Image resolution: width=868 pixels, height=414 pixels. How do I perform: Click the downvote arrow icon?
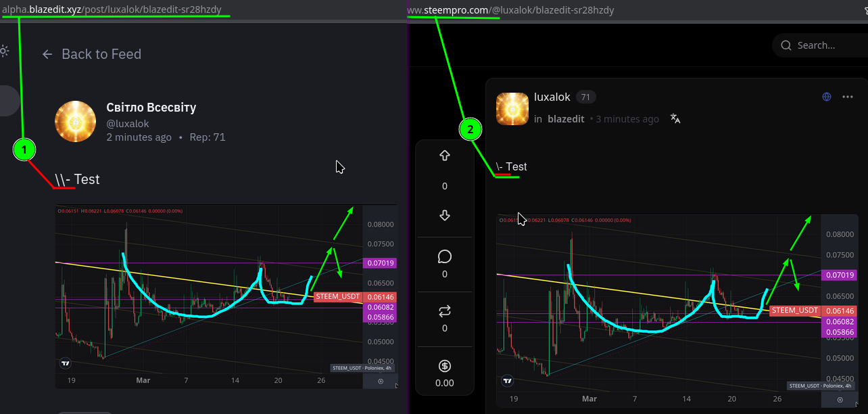click(x=444, y=215)
